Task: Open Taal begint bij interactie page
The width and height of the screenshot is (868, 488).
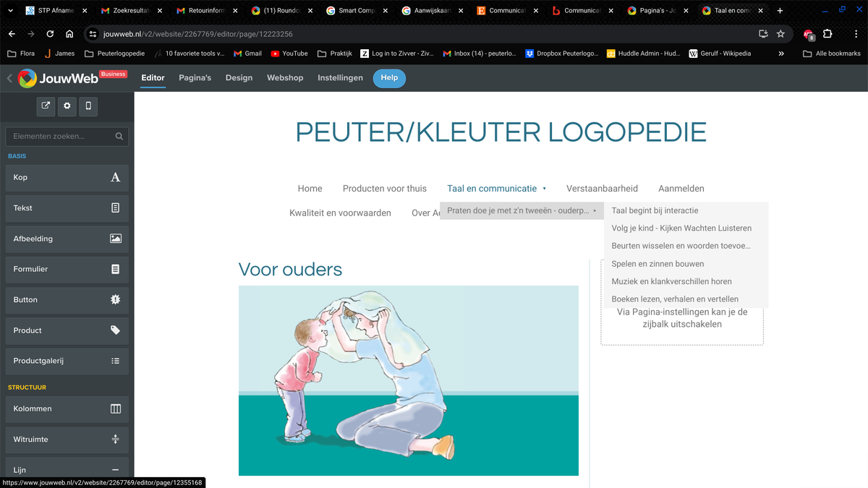Action: (686, 210)
